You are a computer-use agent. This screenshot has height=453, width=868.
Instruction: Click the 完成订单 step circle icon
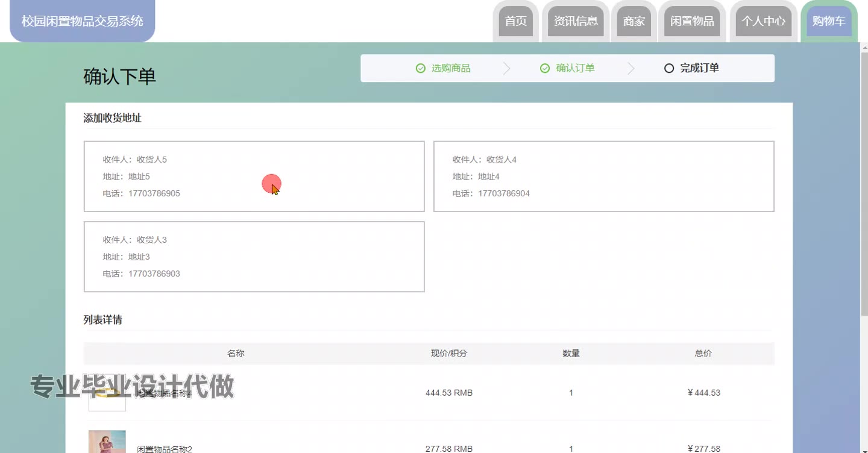point(669,68)
